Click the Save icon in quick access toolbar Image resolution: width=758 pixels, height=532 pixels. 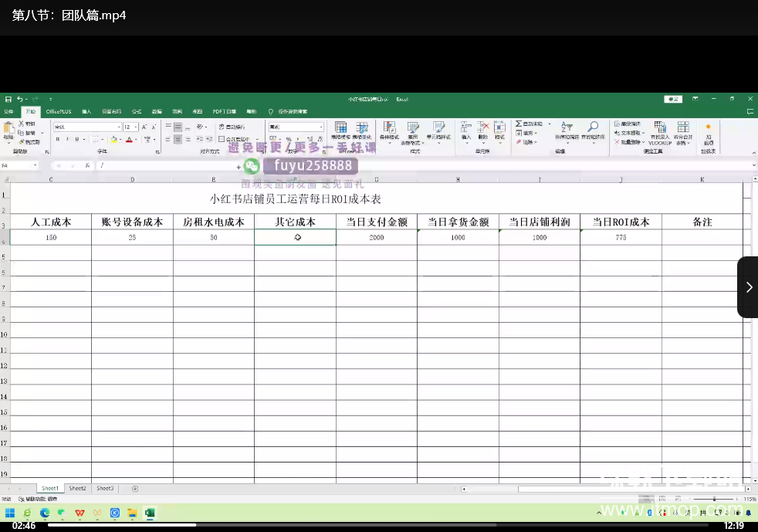[8, 100]
